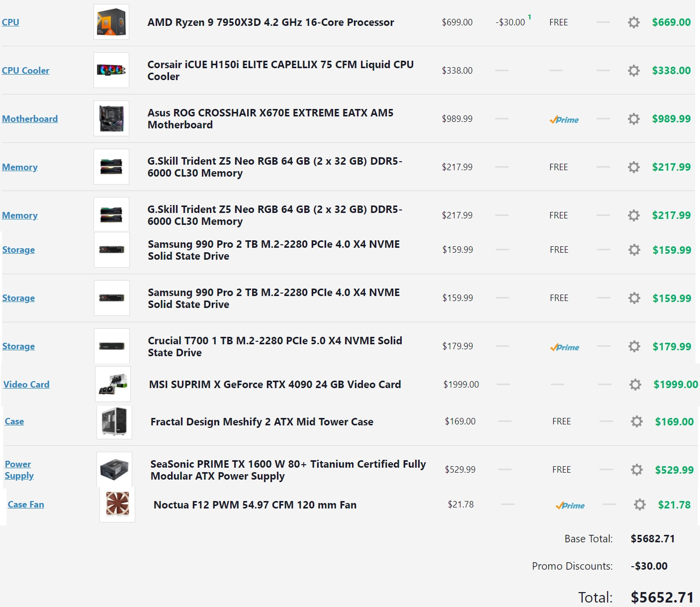Click the gear icon in the Corsair iCUE H150i row
700x607 pixels.
click(633, 71)
